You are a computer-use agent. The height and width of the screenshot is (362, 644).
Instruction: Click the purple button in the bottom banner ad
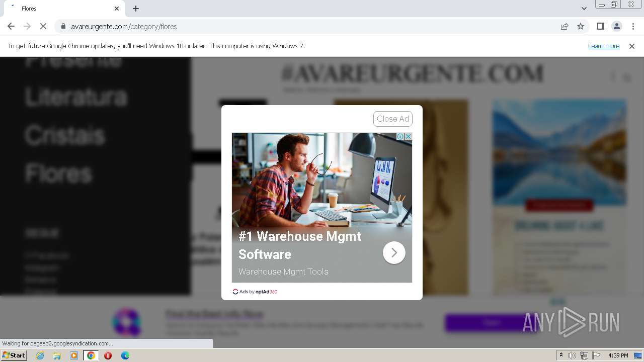pyautogui.click(x=491, y=323)
